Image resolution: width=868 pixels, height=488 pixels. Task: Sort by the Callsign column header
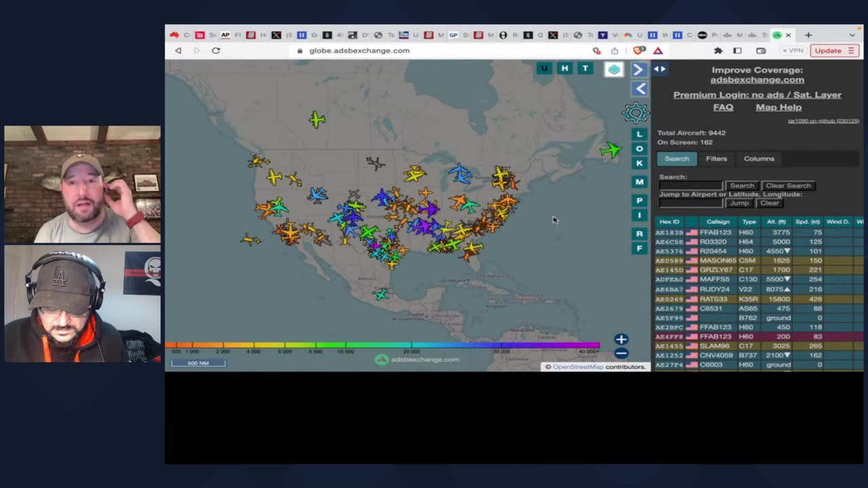pyautogui.click(x=718, y=222)
